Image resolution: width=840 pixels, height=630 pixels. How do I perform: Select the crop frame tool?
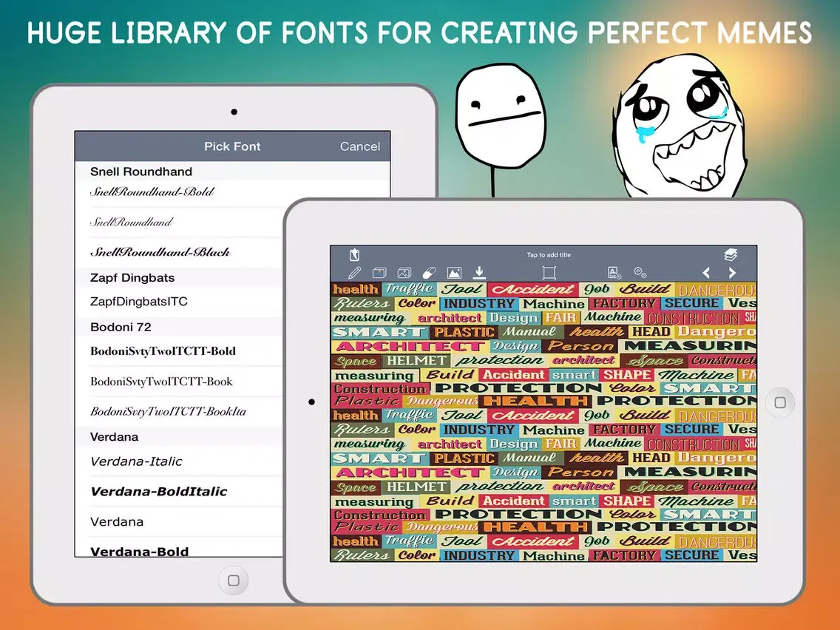[x=549, y=273]
